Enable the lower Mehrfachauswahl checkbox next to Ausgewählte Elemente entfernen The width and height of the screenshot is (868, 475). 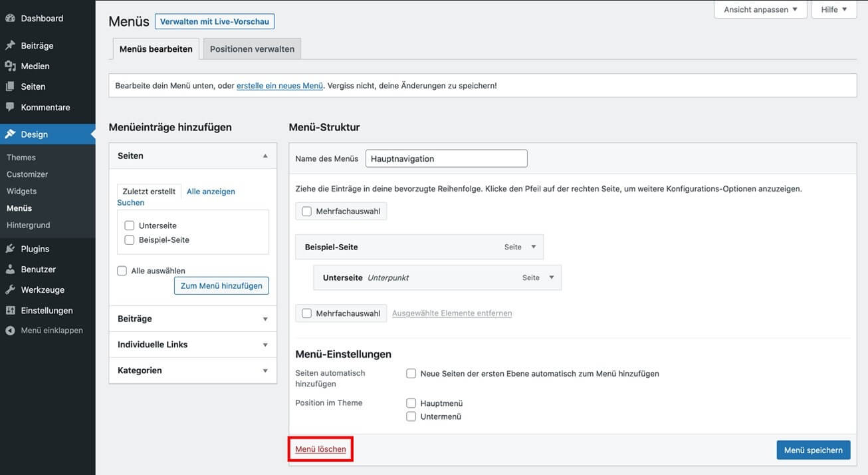(x=306, y=313)
